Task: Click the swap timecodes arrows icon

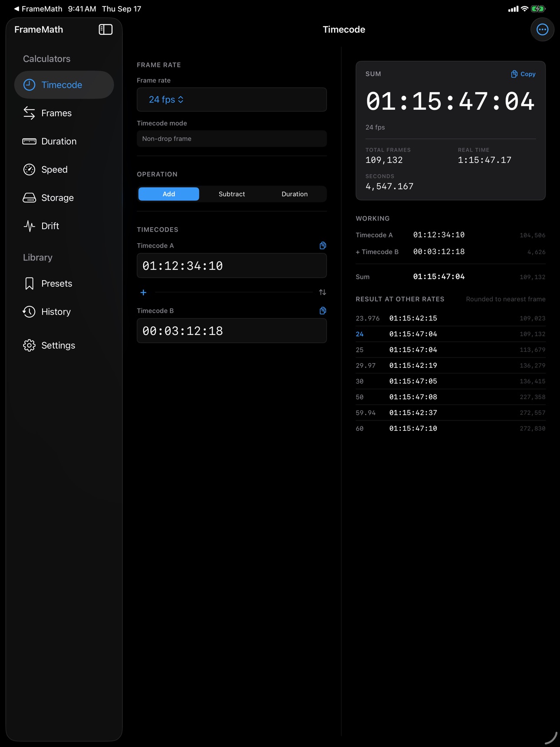Action: point(323,292)
